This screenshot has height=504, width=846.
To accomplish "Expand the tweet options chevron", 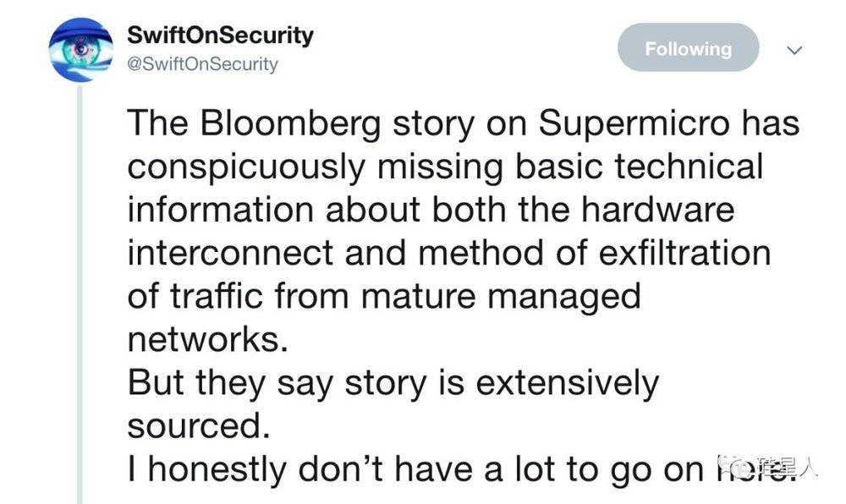I will tap(794, 50).
